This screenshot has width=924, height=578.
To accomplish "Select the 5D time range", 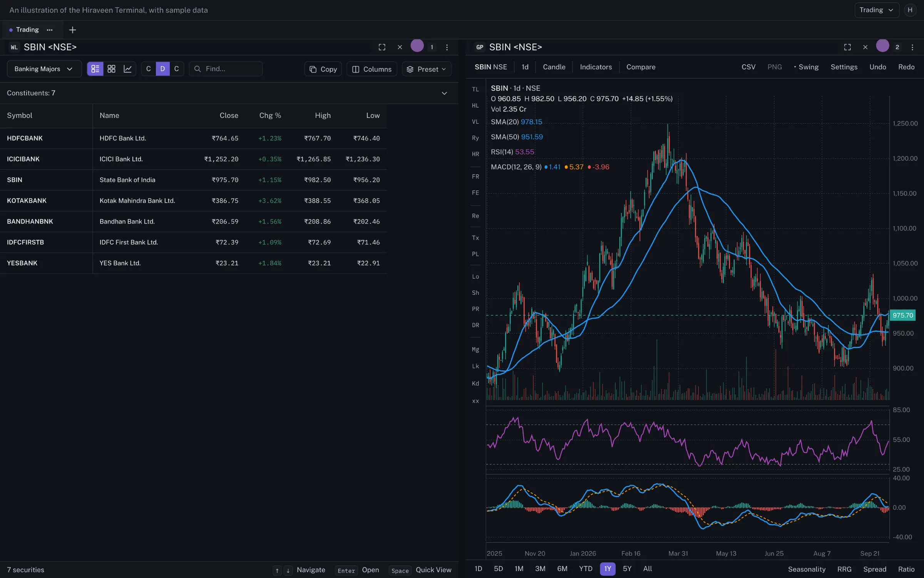I will [498, 569].
